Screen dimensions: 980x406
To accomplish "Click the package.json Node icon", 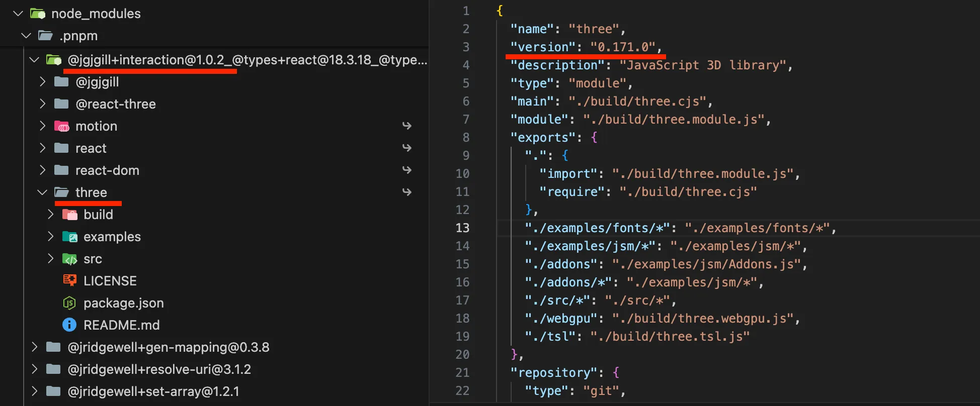I will click(x=69, y=303).
